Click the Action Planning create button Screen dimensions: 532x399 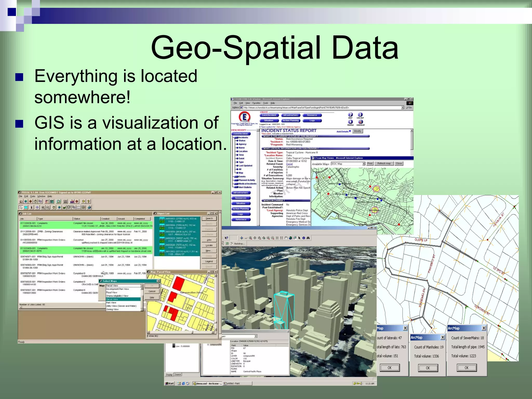click(291, 121)
